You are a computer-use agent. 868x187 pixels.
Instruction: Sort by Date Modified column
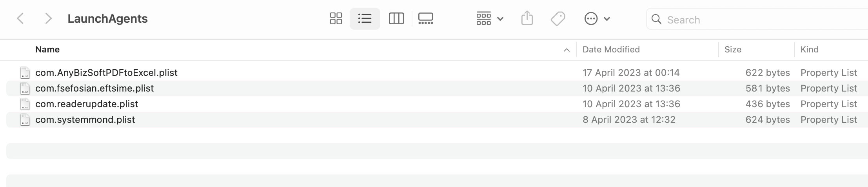(611, 49)
